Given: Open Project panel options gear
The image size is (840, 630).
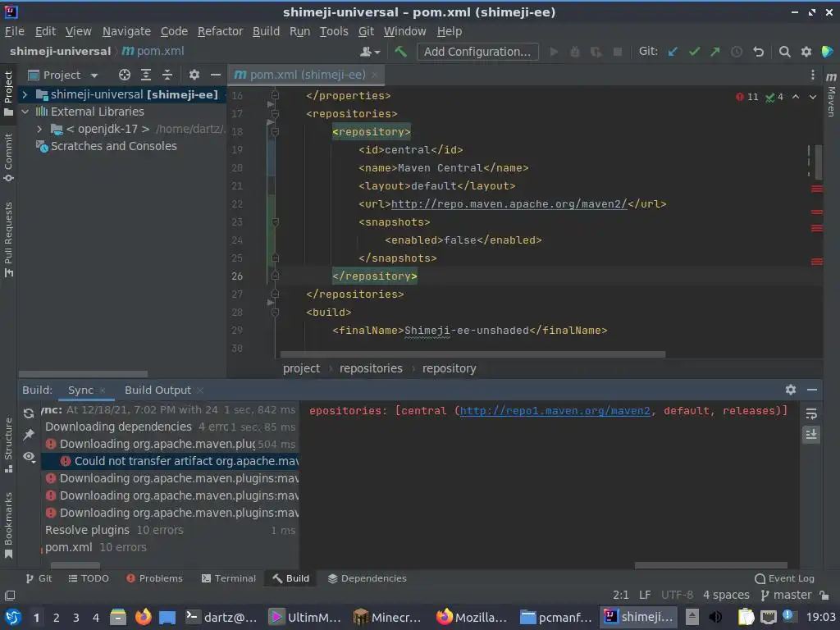Looking at the screenshot, I should coord(194,75).
